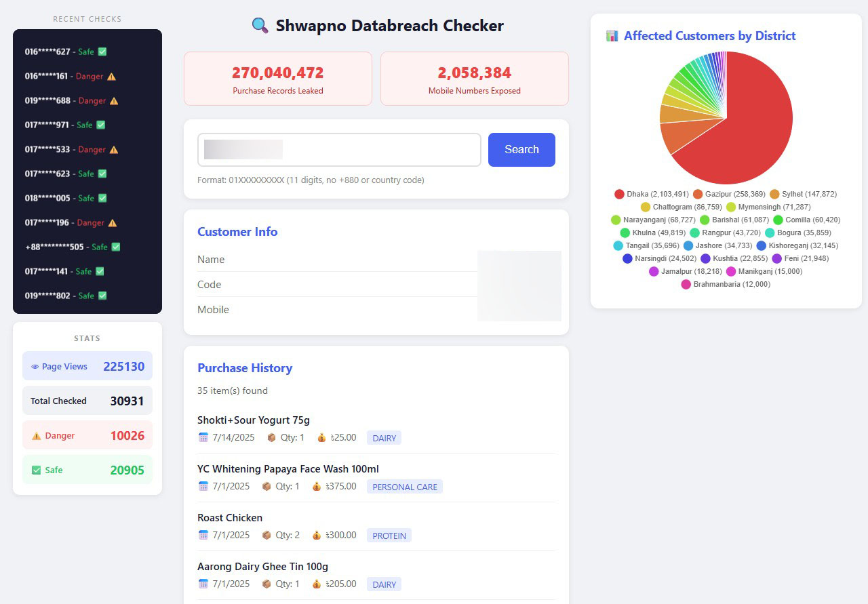Click the green Comilla legend dot

click(778, 220)
